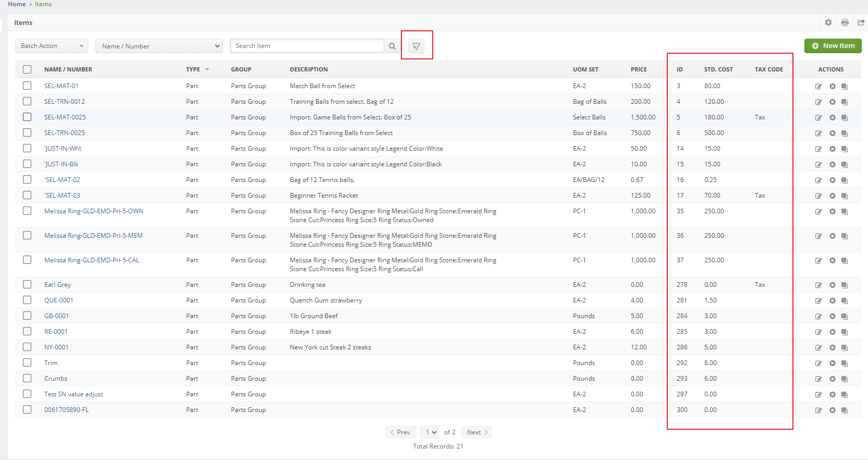Open the QUE-0001 item link
Image resolution: width=868 pixels, height=460 pixels.
coord(59,300)
